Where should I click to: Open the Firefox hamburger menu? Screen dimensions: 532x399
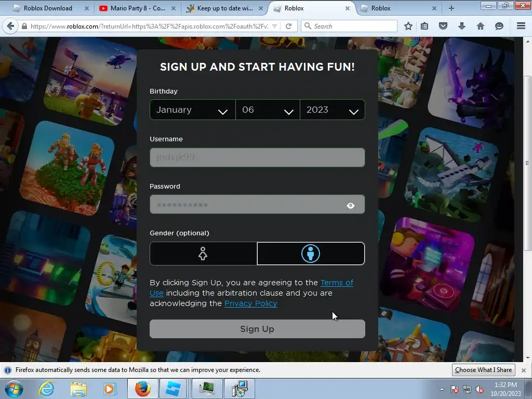521,26
